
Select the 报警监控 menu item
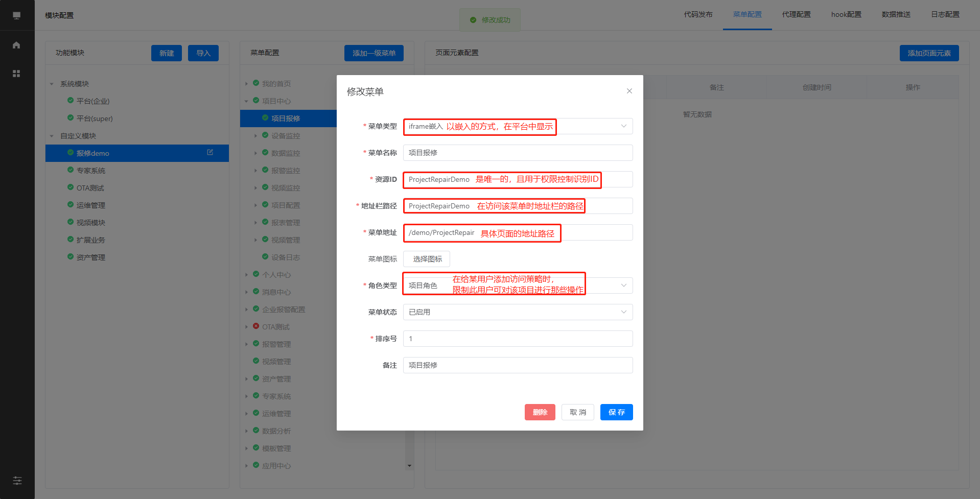(x=286, y=171)
